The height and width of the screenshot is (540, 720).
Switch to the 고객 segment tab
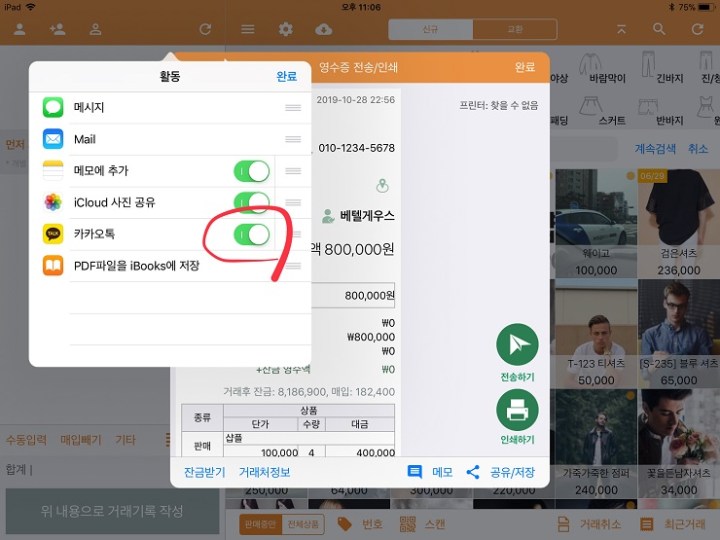(514, 29)
